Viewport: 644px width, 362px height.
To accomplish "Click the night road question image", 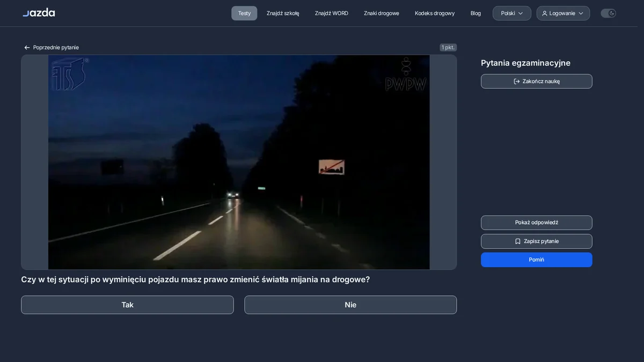I will point(239,162).
